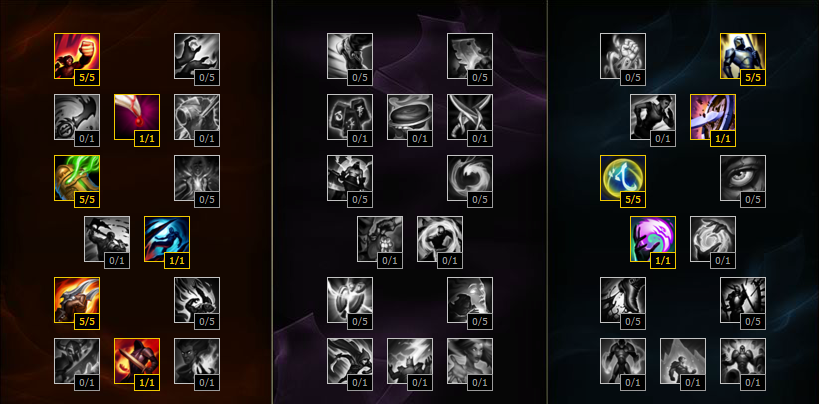This screenshot has width=819, height=404.
Task: Select the grey axe-swinging warrior mastery icon
Action: 107,239
